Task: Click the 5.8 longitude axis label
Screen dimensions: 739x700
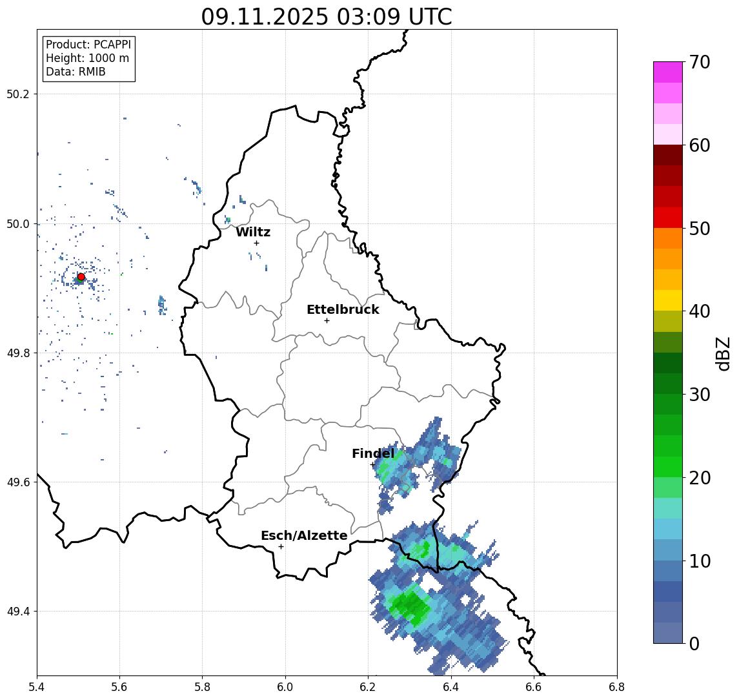Action: pyautogui.click(x=203, y=687)
